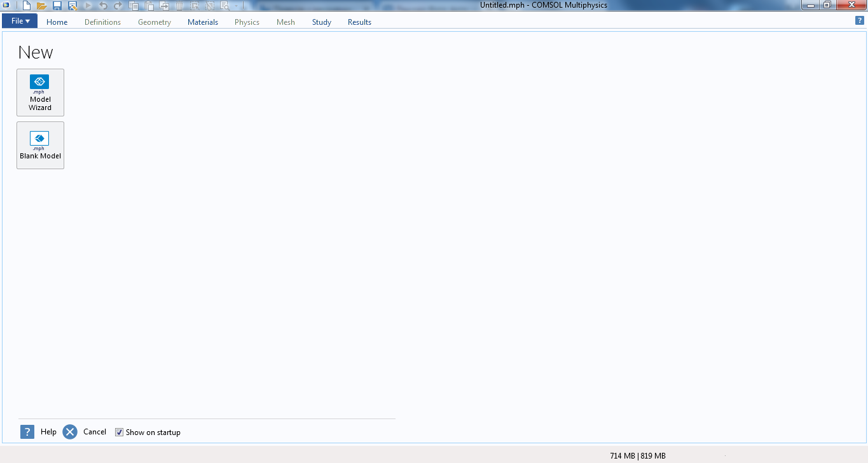This screenshot has width=868, height=463.
Task: Click the memory usage readout 714 MB | 819 MB
Action: (638, 455)
